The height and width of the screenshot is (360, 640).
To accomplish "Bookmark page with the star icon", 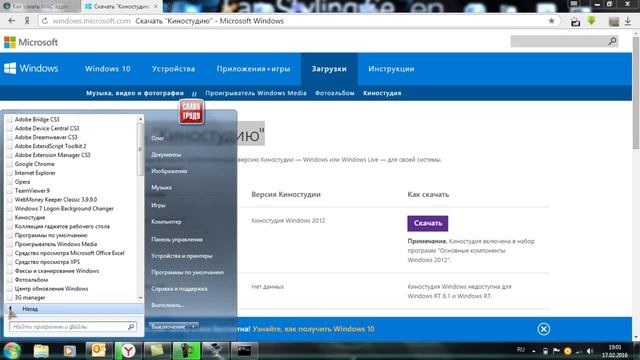I will (x=551, y=21).
